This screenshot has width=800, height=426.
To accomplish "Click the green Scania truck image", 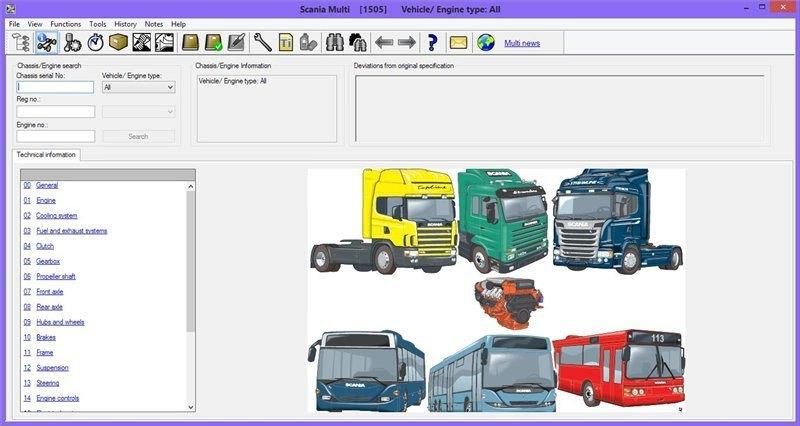I will [x=504, y=220].
